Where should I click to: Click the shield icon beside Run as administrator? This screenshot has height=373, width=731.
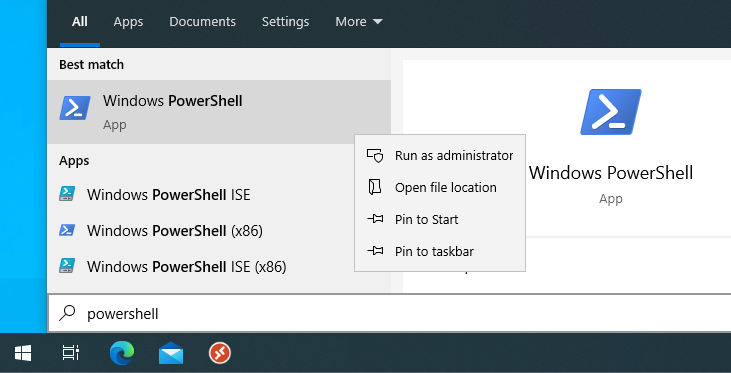tap(375, 156)
